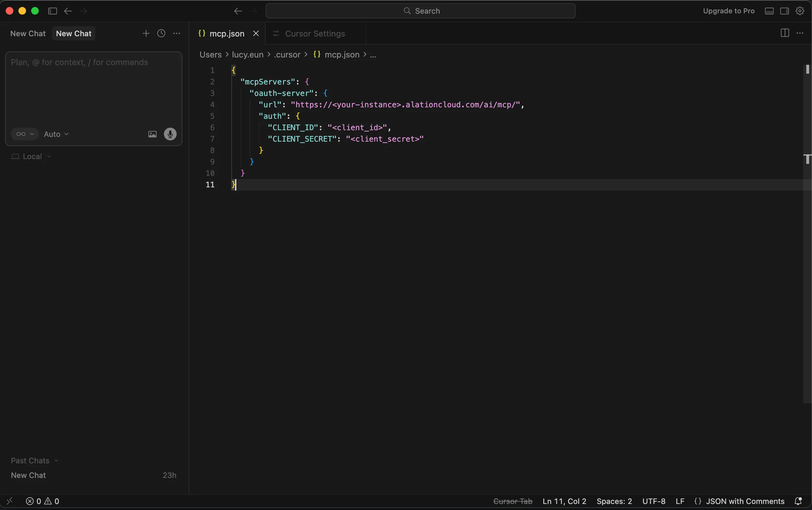Split the editor using the split icon
The height and width of the screenshot is (510, 812).
[x=785, y=33]
